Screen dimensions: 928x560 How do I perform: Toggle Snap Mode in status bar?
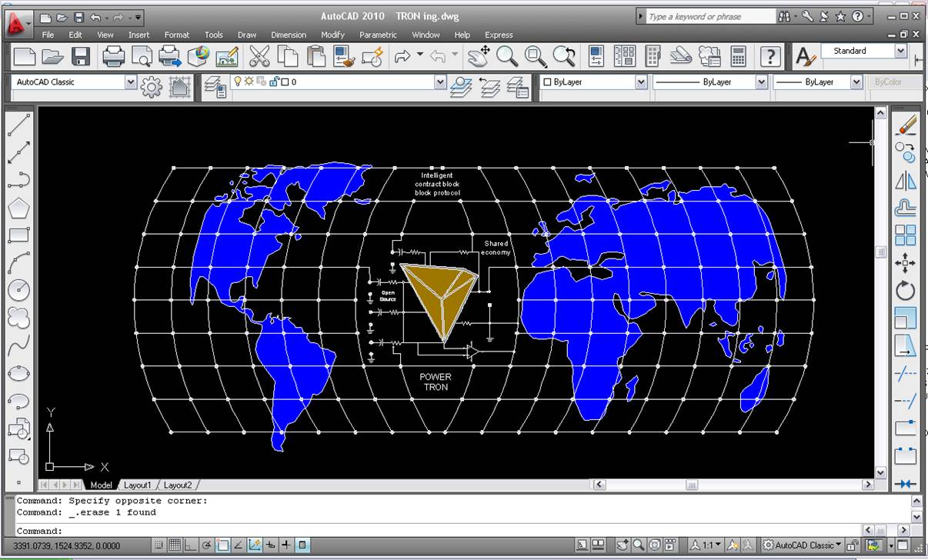point(159,545)
